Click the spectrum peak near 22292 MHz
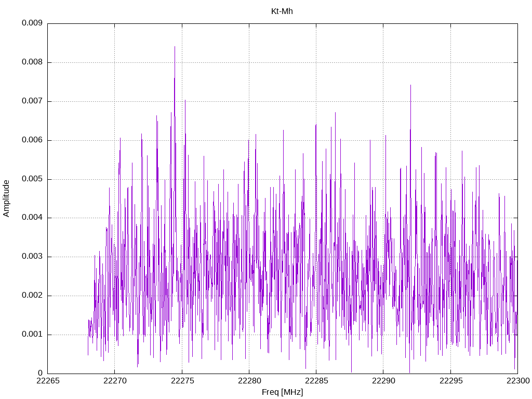Viewport: 532px width, 399px height. (410, 86)
